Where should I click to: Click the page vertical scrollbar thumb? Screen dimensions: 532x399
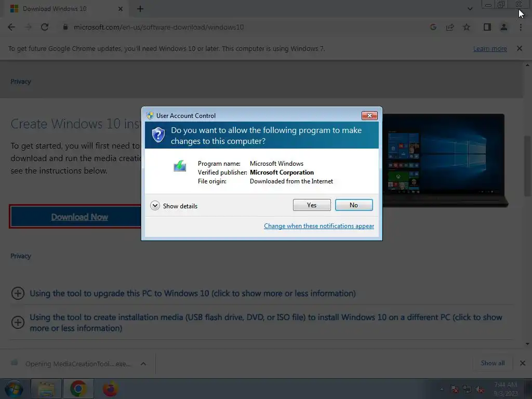coord(527,166)
